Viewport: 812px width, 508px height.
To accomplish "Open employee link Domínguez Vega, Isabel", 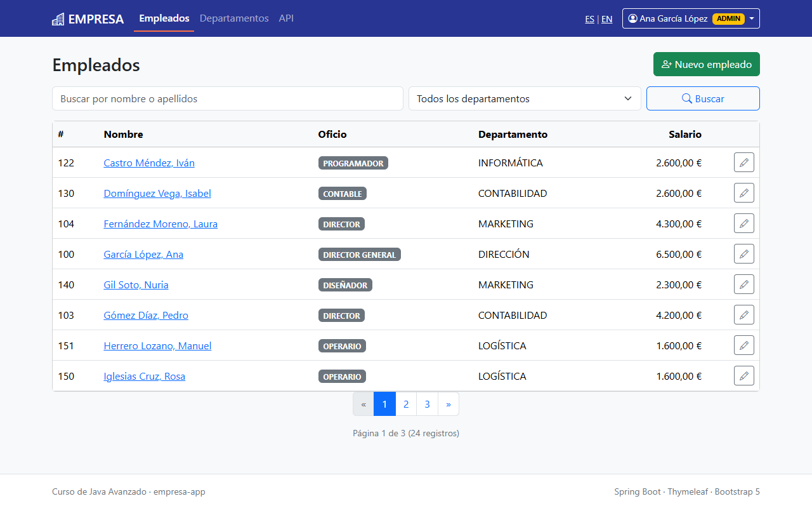I will tap(157, 193).
